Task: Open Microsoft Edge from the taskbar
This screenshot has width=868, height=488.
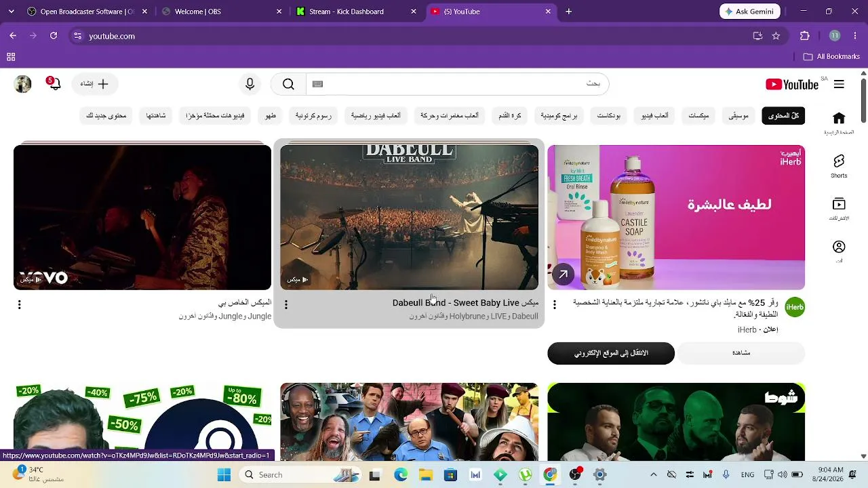Action: point(401,474)
